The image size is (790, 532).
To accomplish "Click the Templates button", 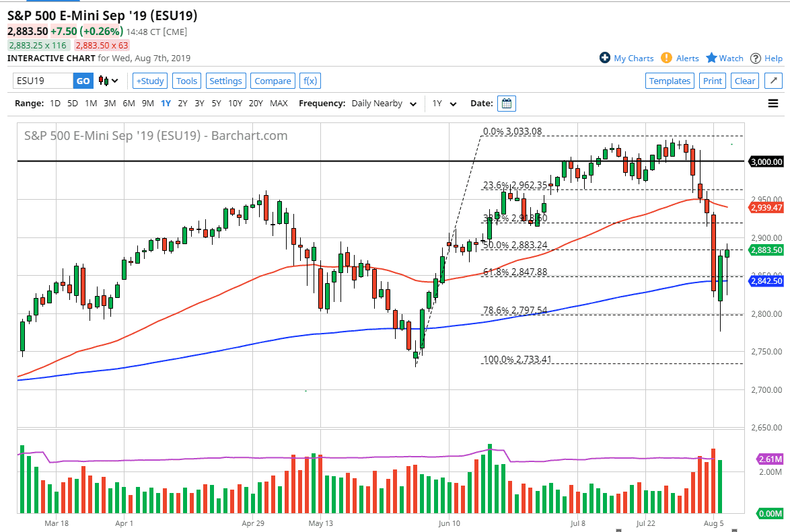I will click(670, 80).
